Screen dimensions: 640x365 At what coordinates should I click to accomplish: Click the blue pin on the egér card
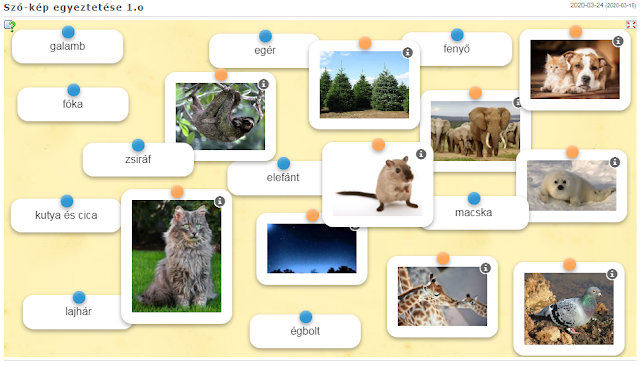(x=265, y=36)
